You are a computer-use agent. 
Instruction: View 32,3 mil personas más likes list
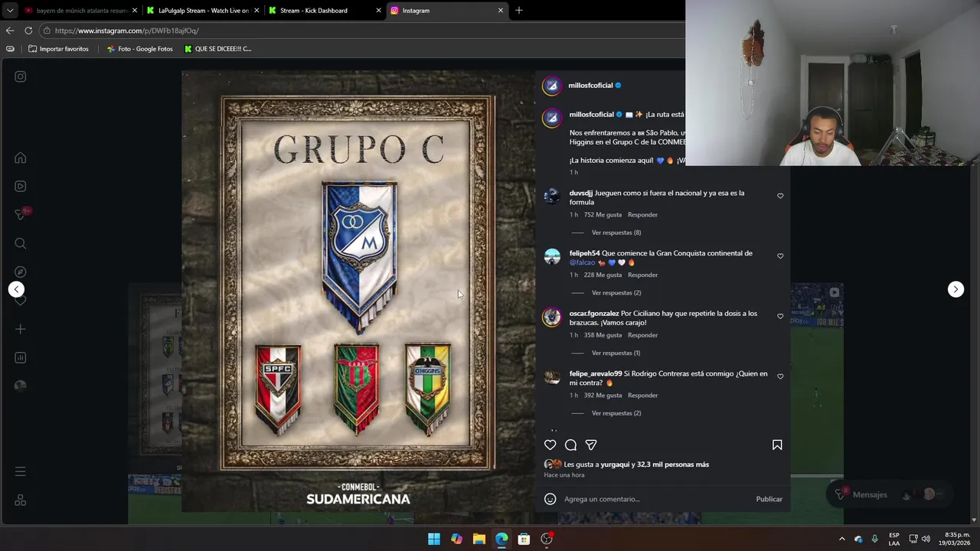coord(673,465)
